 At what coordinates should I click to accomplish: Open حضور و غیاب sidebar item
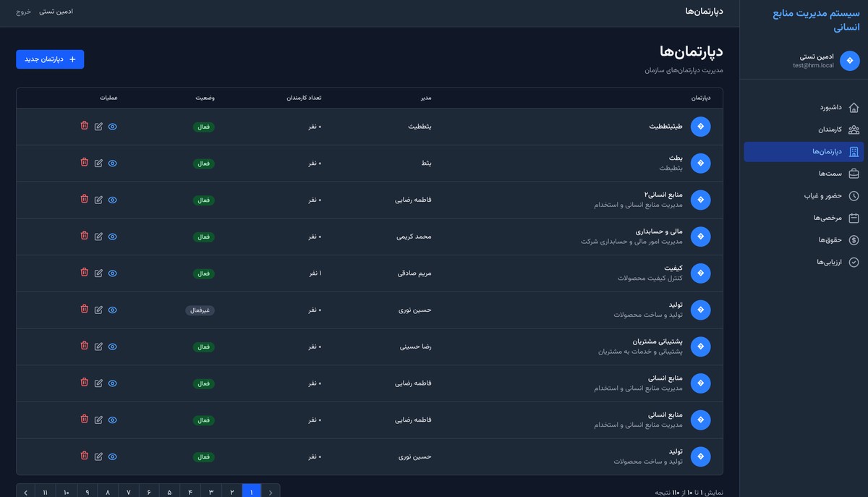click(x=825, y=195)
